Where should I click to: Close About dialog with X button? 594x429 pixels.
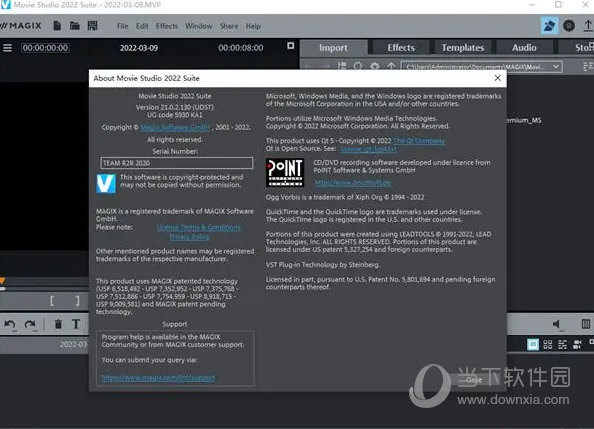coord(498,78)
